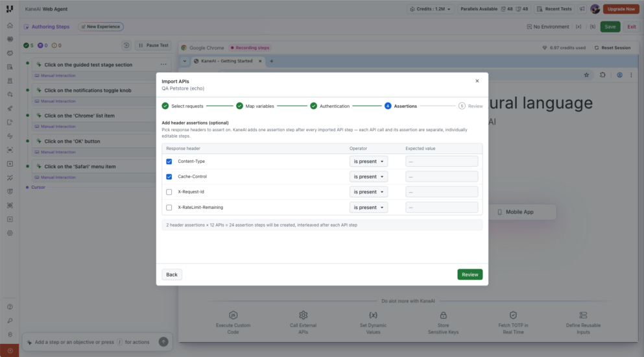Close the Import APIs dialog

(x=477, y=81)
